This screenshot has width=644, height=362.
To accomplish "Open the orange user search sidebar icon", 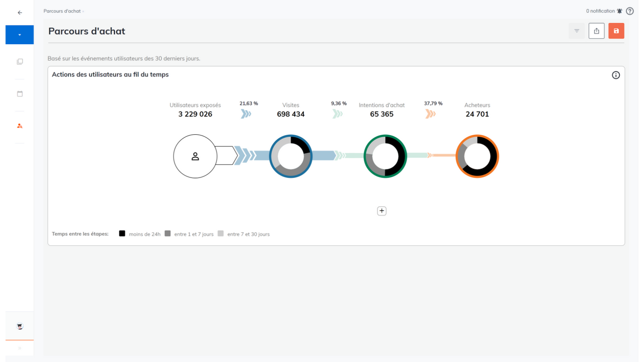I will coord(20,126).
